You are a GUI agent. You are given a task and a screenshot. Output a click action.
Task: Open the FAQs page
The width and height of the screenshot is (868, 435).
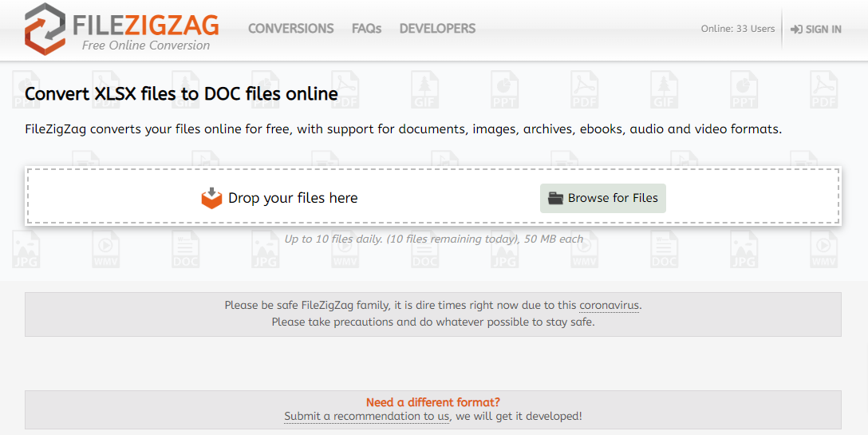coord(366,28)
